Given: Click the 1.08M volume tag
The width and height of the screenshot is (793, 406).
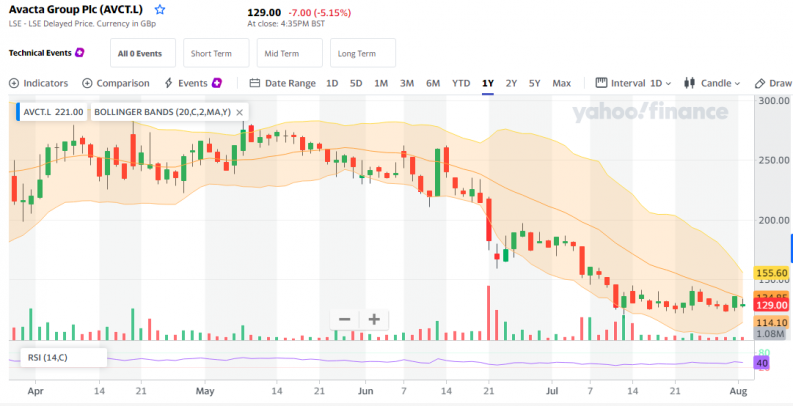Looking at the screenshot, I should coord(772,334).
